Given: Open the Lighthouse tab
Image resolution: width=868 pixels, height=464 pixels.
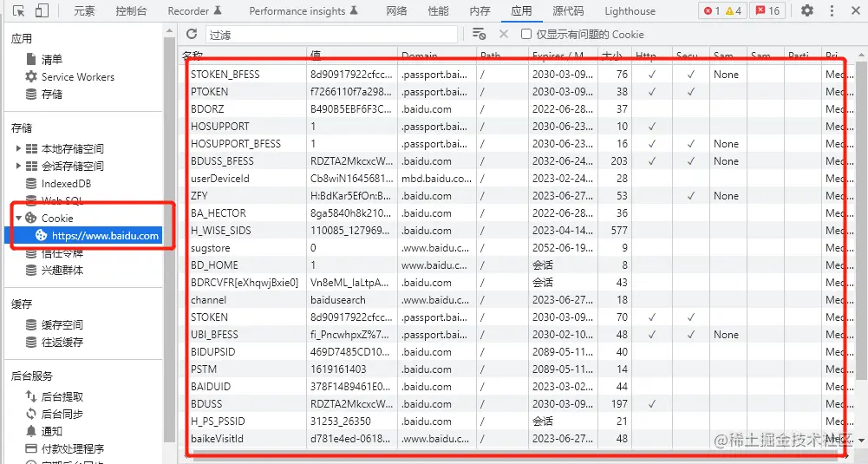Looking at the screenshot, I should (x=630, y=10).
